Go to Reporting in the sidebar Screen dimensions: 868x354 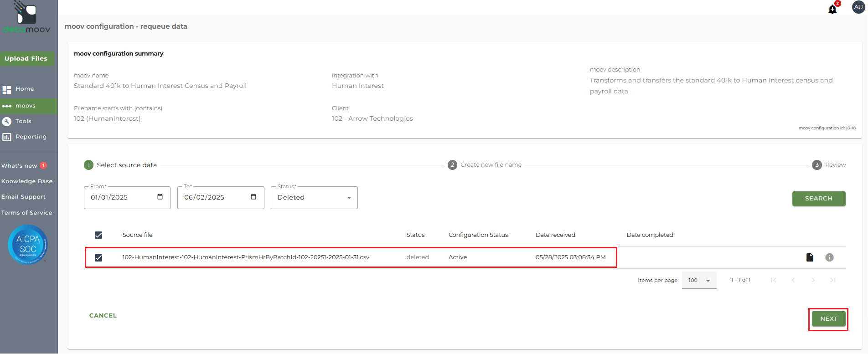click(x=31, y=137)
